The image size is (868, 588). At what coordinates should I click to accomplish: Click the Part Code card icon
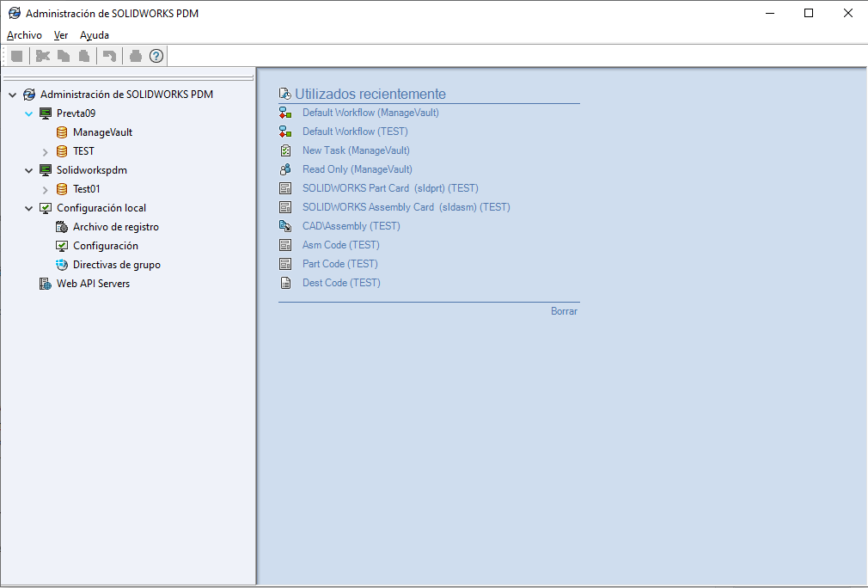click(x=285, y=264)
